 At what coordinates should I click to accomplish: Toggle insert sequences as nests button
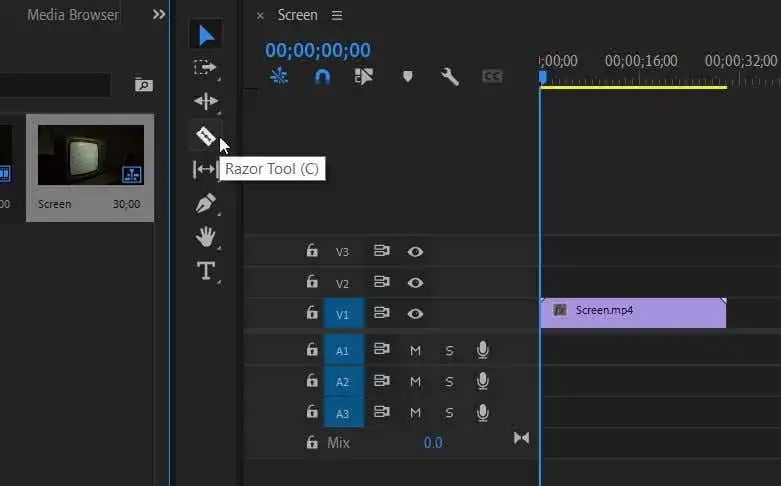pyautogui.click(x=279, y=76)
